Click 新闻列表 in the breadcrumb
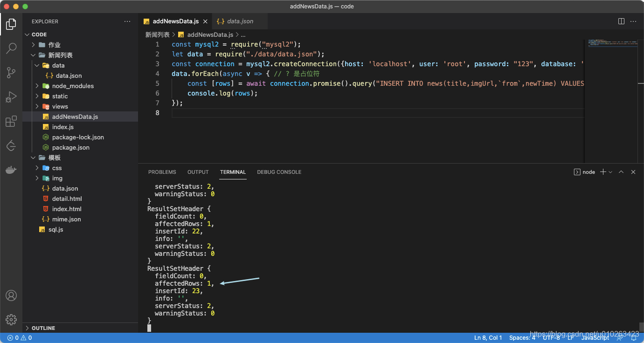 coord(157,34)
